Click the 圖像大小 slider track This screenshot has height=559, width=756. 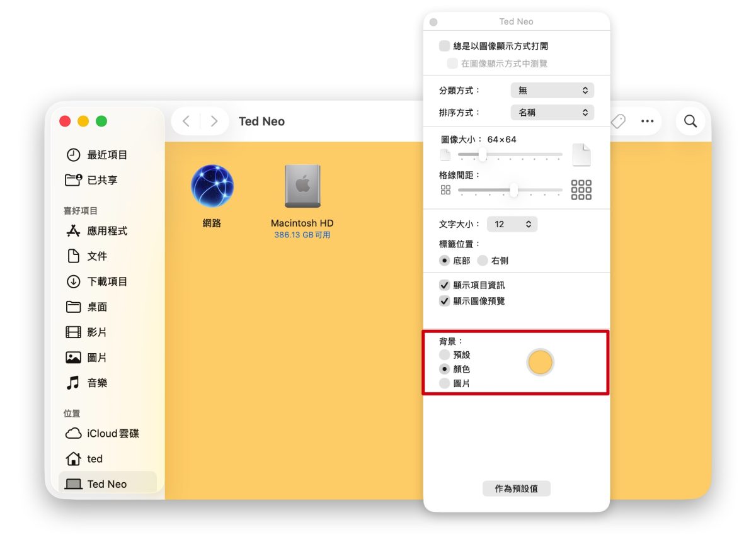pos(510,154)
